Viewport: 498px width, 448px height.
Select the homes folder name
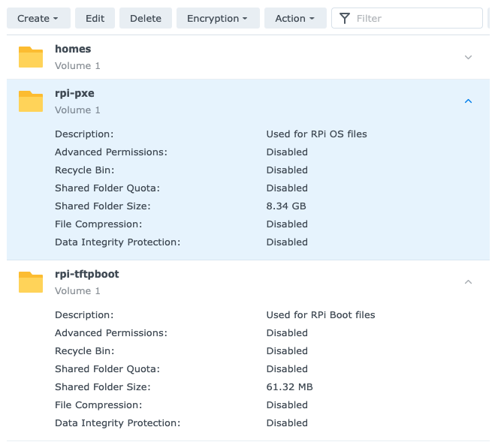[x=73, y=49]
